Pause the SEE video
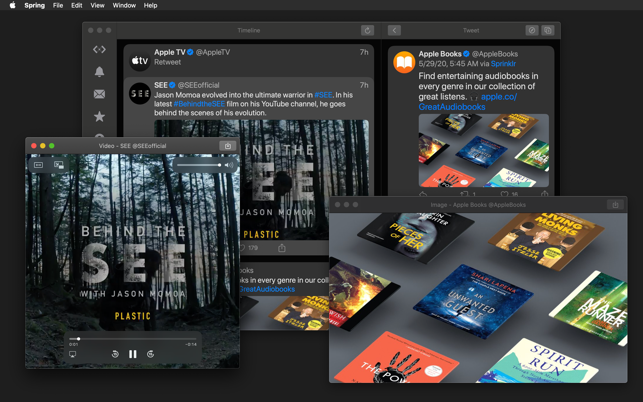Screen dimensions: 643x402 (132, 354)
